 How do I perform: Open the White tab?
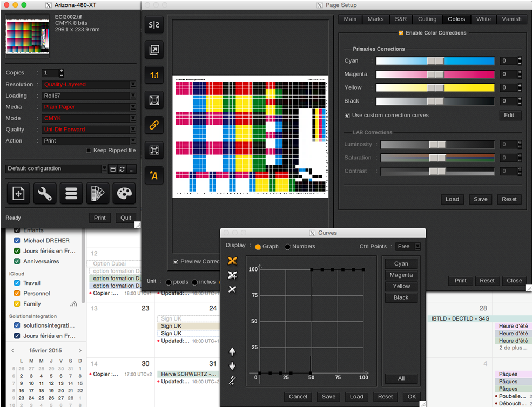[x=483, y=19]
